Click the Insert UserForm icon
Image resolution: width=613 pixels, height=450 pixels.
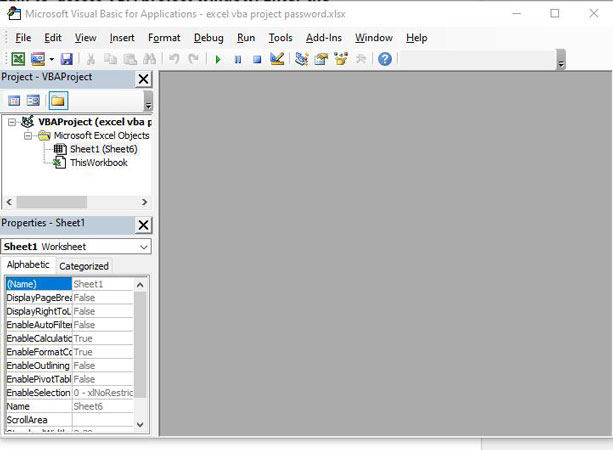38,59
